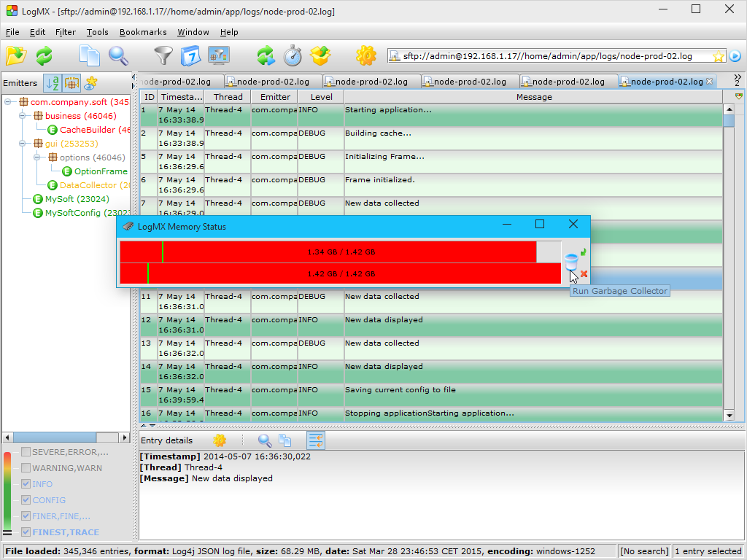Click the stopwatch toolbar icon
Screen dimensions: 747x560
pyautogui.click(x=293, y=56)
